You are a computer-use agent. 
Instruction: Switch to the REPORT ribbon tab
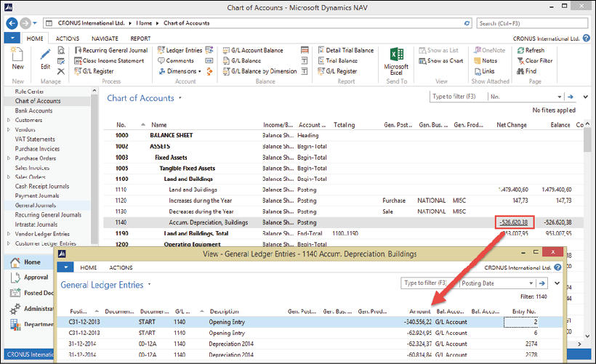pos(140,39)
